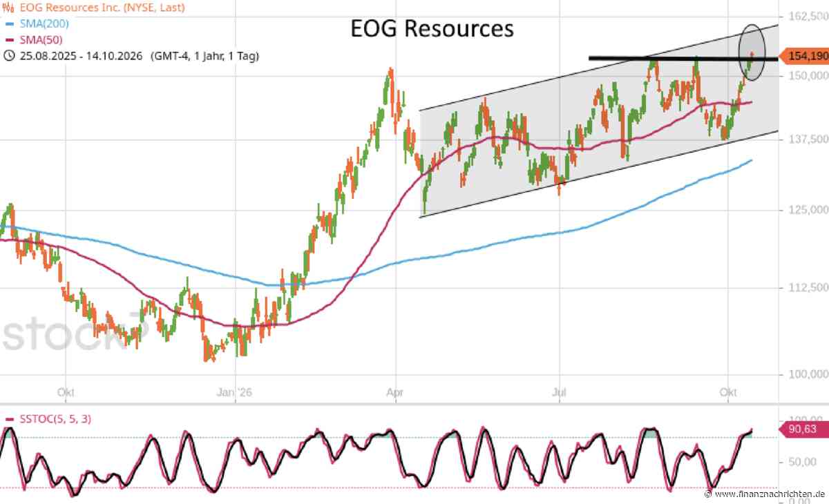Open the www.finanznachrichten.de source link
Screen dimensions: 829x504
768,494
